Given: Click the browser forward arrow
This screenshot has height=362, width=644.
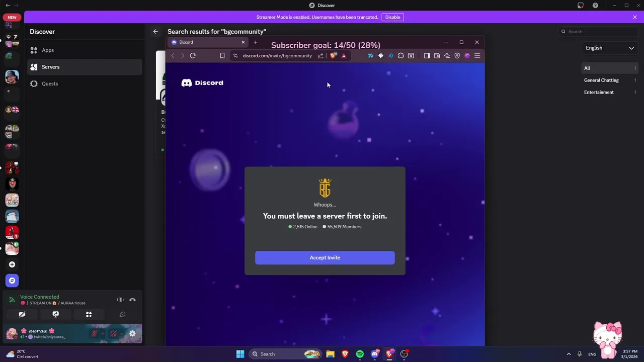Looking at the screenshot, I should [183, 56].
